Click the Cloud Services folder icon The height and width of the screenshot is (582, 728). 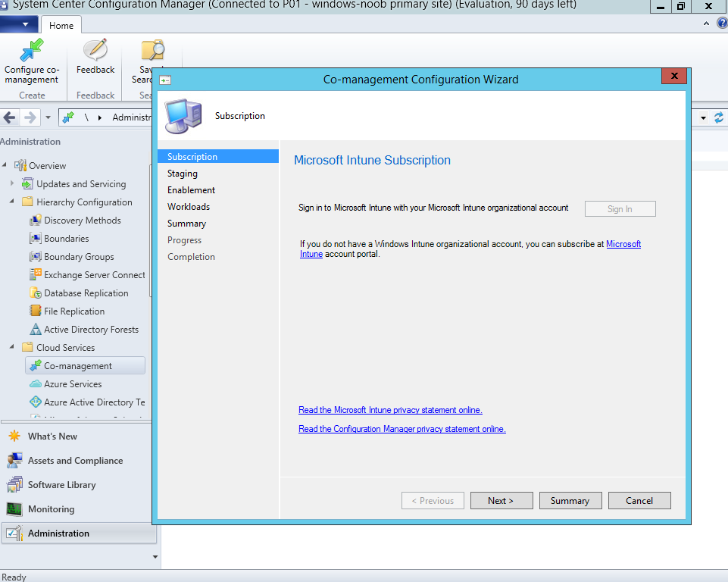(28, 347)
